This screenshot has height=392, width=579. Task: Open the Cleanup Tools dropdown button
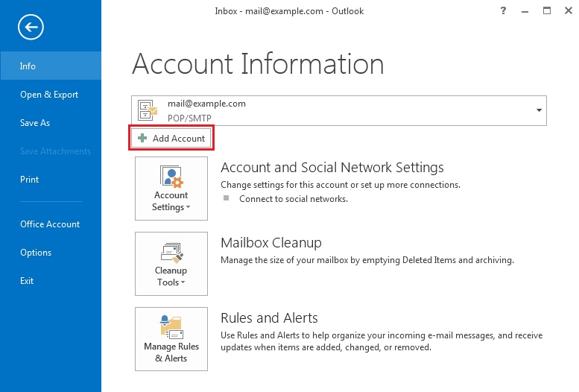click(171, 264)
